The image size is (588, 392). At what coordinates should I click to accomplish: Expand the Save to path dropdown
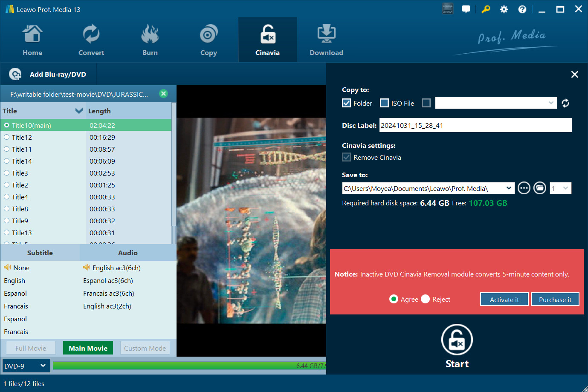click(509, 188)
